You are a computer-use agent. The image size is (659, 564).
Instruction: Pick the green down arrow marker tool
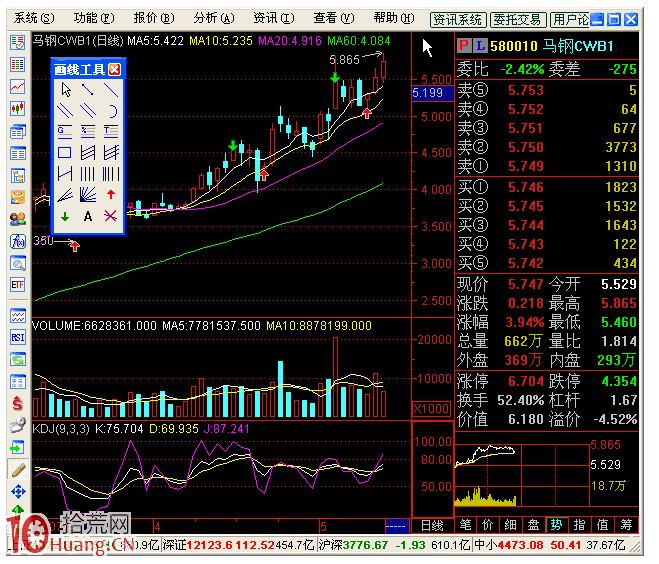pyautogui.click(x=65, y=216)
